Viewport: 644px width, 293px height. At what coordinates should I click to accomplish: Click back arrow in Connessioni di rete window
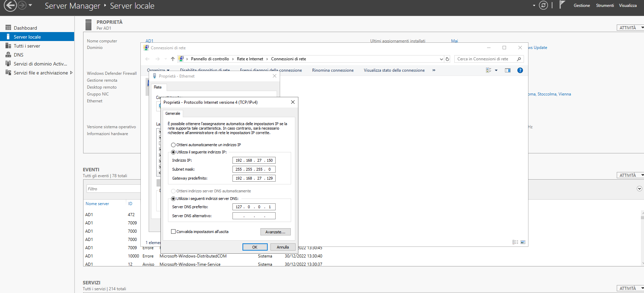(x=148, y=59)
